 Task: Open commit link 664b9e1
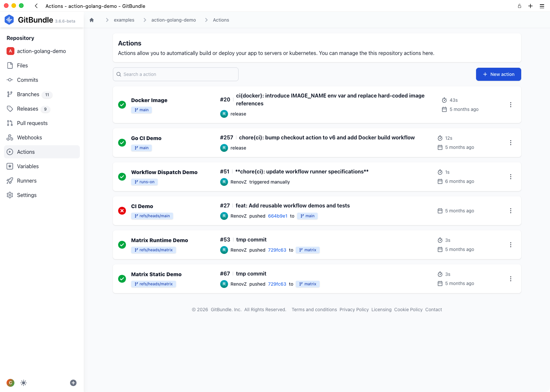[x=278, y=216]
